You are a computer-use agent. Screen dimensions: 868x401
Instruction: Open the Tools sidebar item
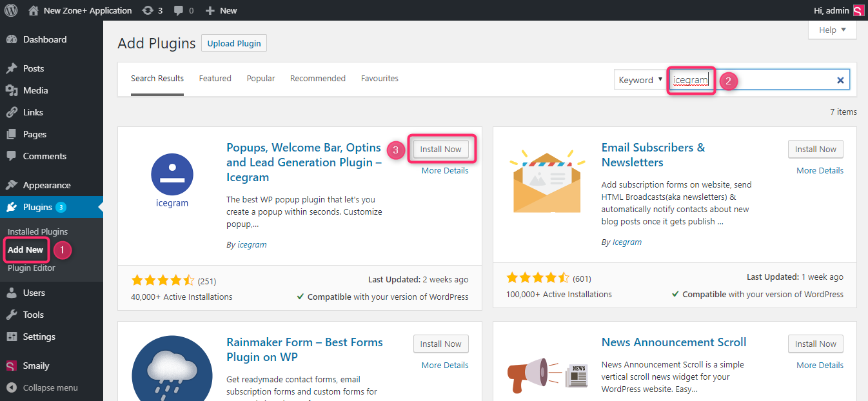click(52, 315)
